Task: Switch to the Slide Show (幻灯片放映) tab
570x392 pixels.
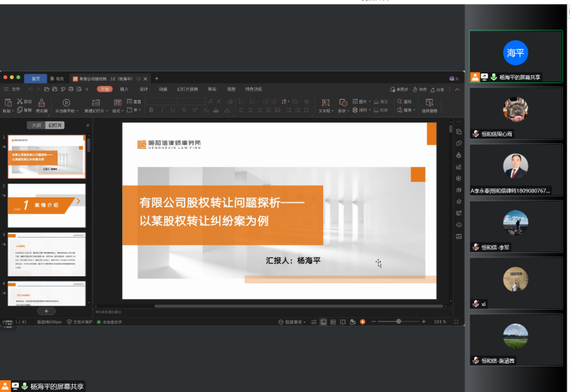Action: (187, 89)
